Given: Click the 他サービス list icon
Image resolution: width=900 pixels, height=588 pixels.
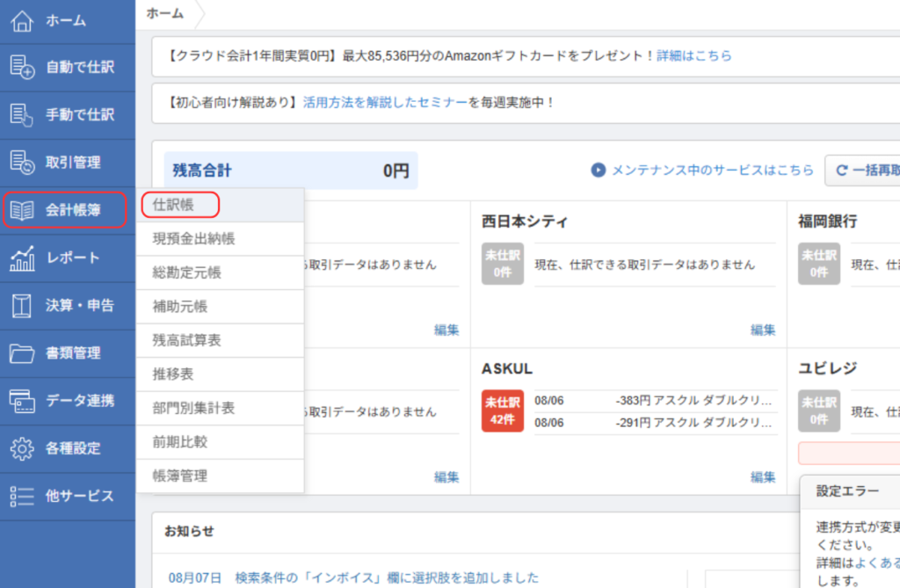Looking at the screenshot, I should click(22, 496).
